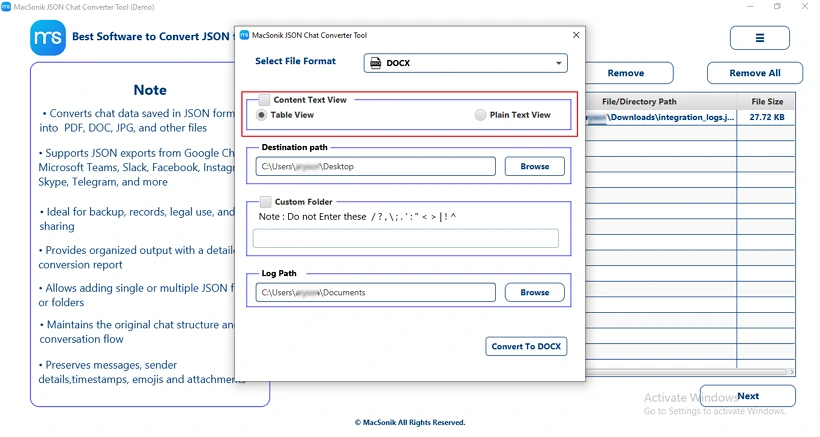Click the main window title bar icon
The image size is (820, 437).
pyautogui.click(x=6, y=7)
